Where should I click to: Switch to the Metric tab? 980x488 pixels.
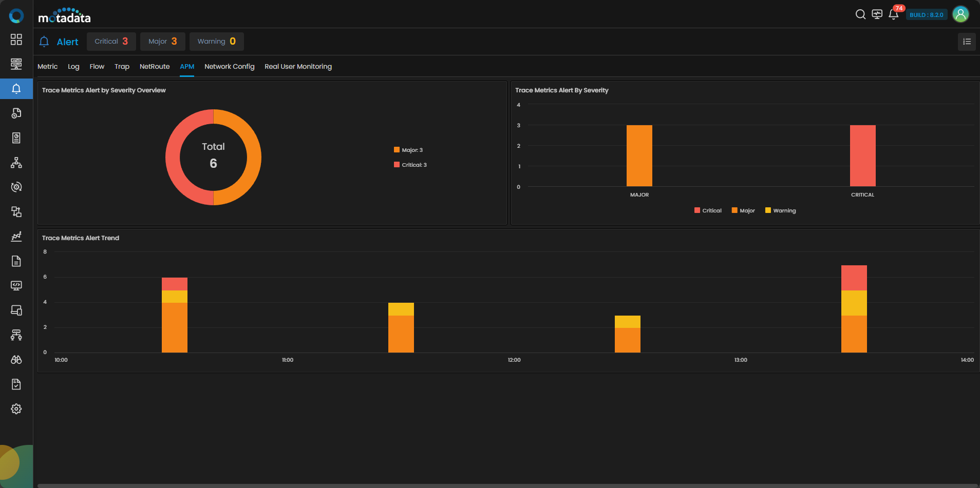(x=47, y=67)
